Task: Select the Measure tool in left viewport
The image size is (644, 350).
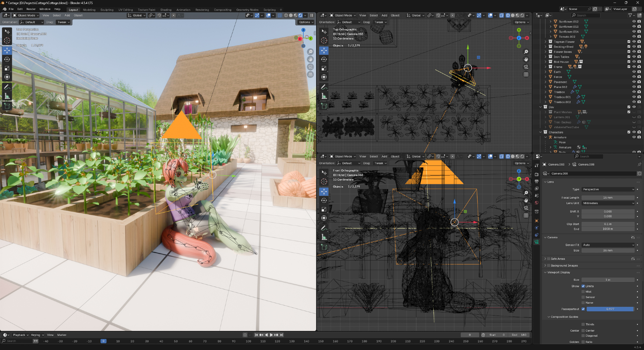Action: pos(7,96)
